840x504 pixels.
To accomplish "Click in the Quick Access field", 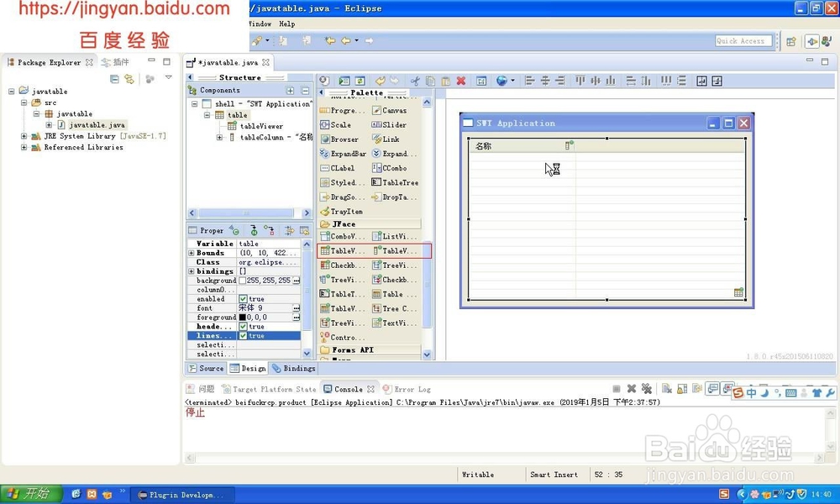I will coord(743,41).
